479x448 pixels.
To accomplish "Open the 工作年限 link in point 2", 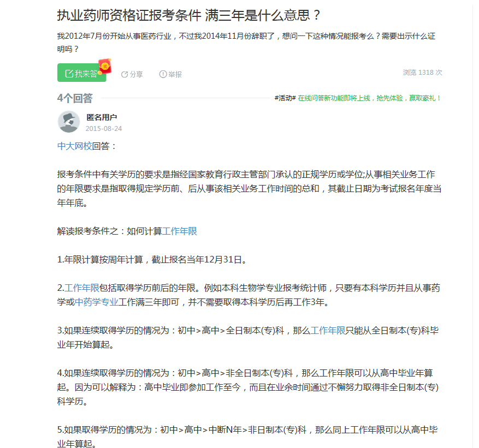I will [x=82, y=288].
